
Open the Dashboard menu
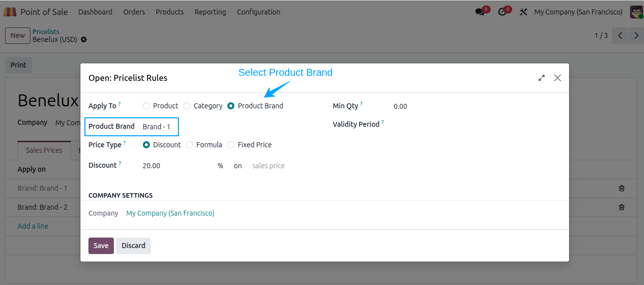click(95, 12)
